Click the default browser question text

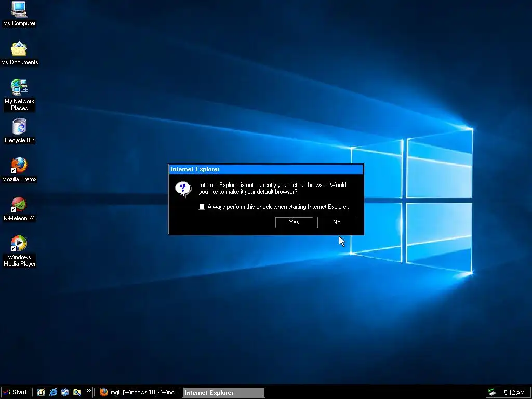tap(272, 188)
